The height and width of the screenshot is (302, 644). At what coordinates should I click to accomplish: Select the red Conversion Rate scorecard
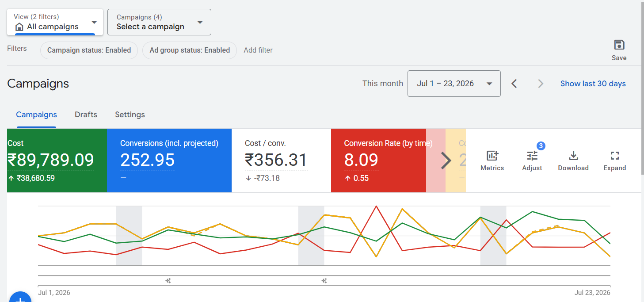coord(378,161)
